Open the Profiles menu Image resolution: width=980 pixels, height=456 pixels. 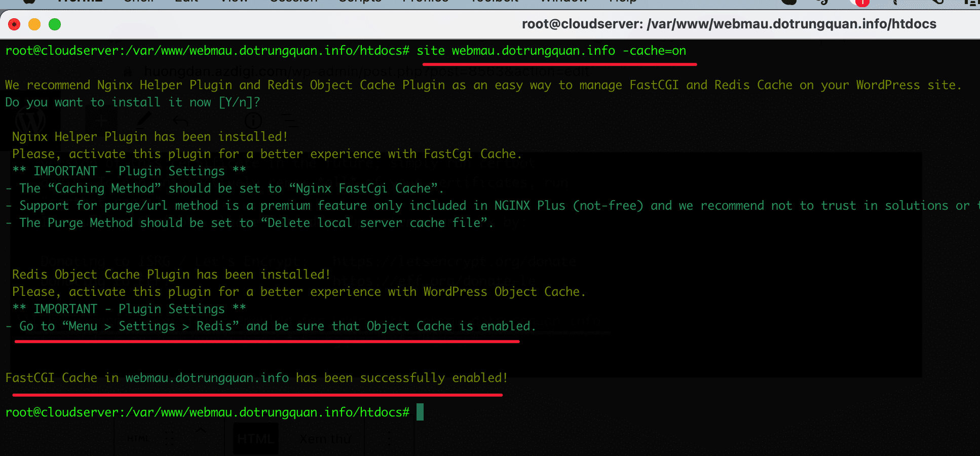pos(425,2)
